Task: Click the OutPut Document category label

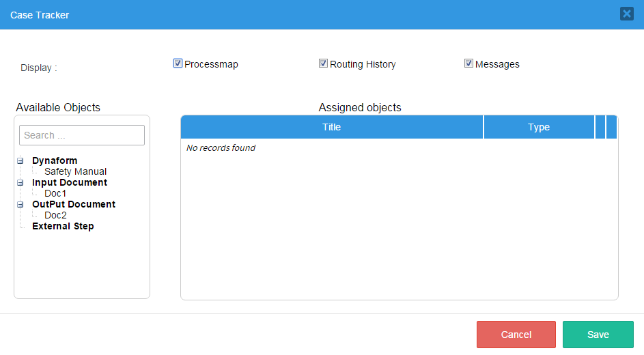Action: coord(74,204)
